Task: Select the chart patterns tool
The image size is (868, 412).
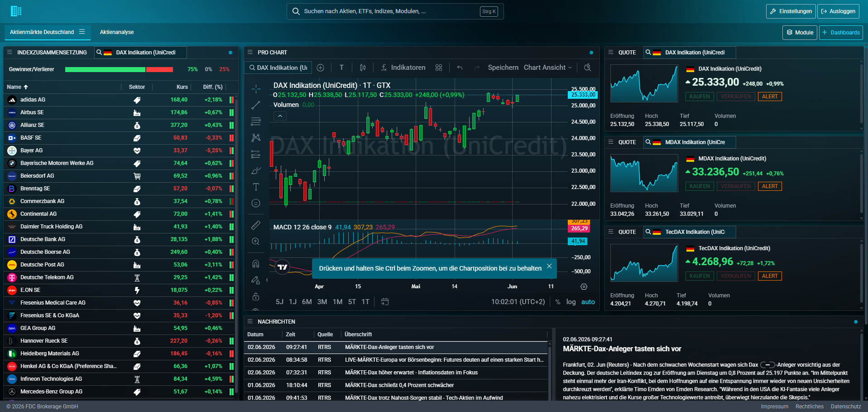Action: click(x=256, y=138)
